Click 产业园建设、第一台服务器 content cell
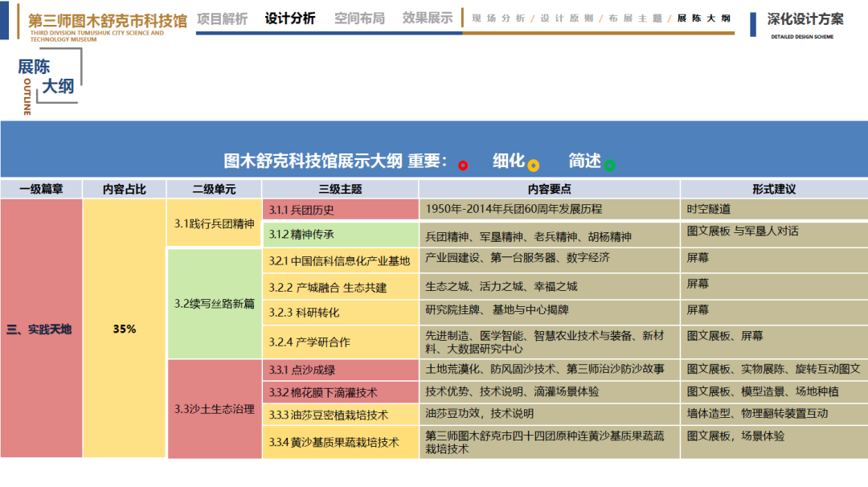Image resolution: width=868 pixels, height=487 pixels. coord(549,259)
